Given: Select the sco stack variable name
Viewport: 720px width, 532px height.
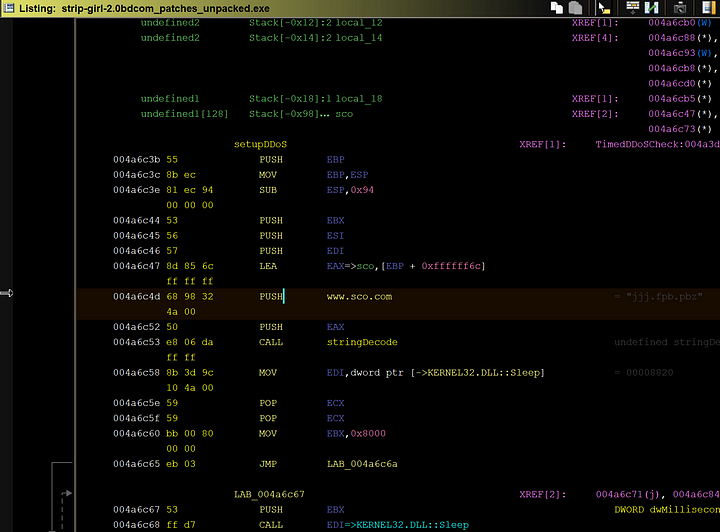Looking at the screenshot, I should [344, 114].
